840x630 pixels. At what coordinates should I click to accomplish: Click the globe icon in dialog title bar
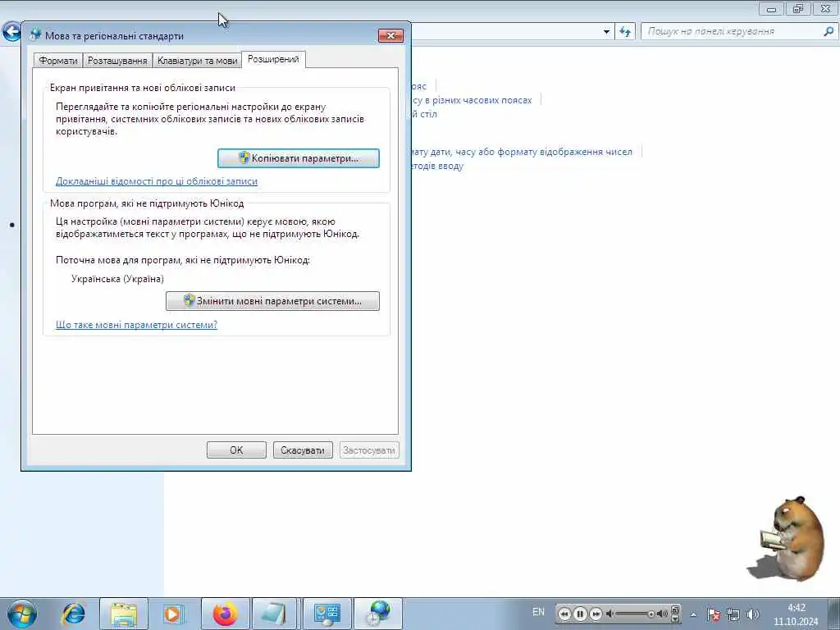35,35
